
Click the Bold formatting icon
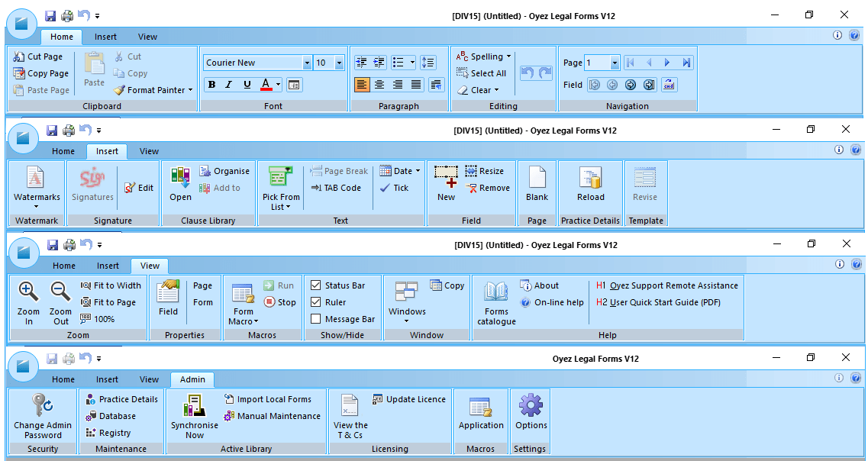(x=211, y=85)
